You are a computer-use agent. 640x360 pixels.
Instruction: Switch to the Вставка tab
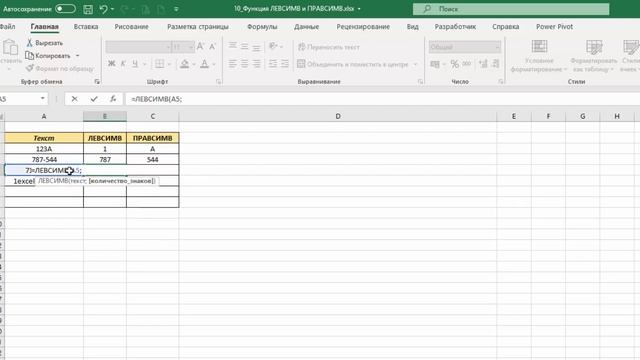[x=86, y=27]
